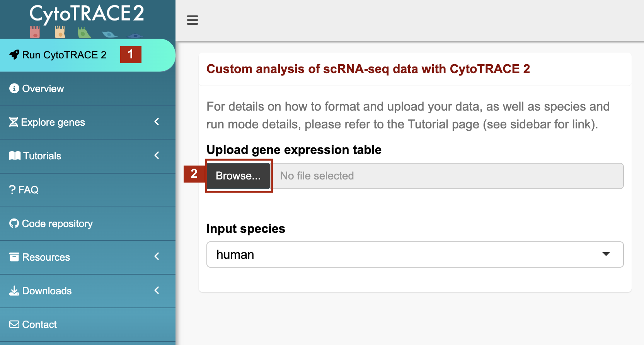Click the rocket icon beside Run CytoTRACE 2
Viewport: 644px width, 345px height.
14,55
